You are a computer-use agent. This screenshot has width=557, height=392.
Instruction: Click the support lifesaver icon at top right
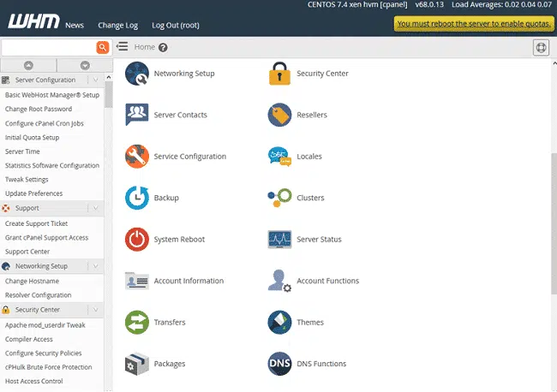click(541, 47)
